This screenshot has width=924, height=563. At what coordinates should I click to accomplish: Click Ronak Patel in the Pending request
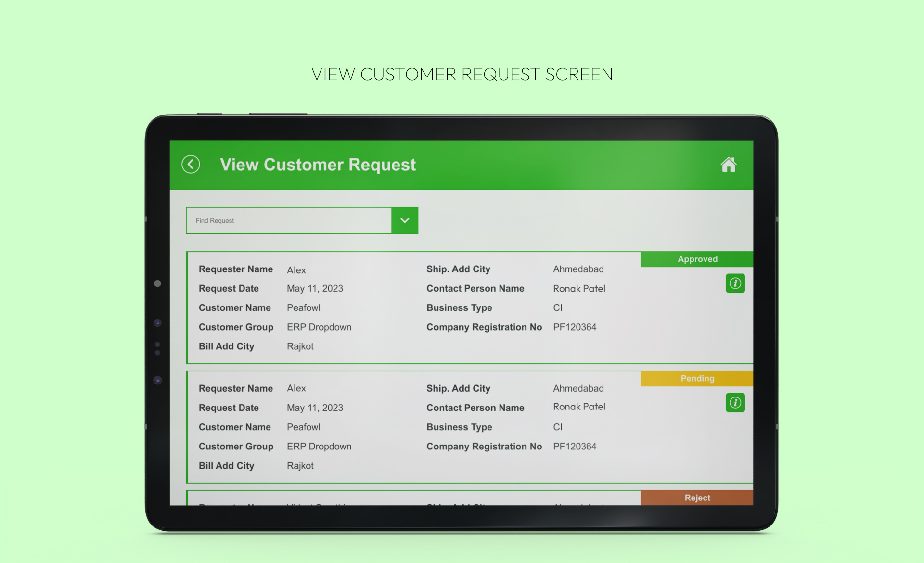[x=579, y=407]
